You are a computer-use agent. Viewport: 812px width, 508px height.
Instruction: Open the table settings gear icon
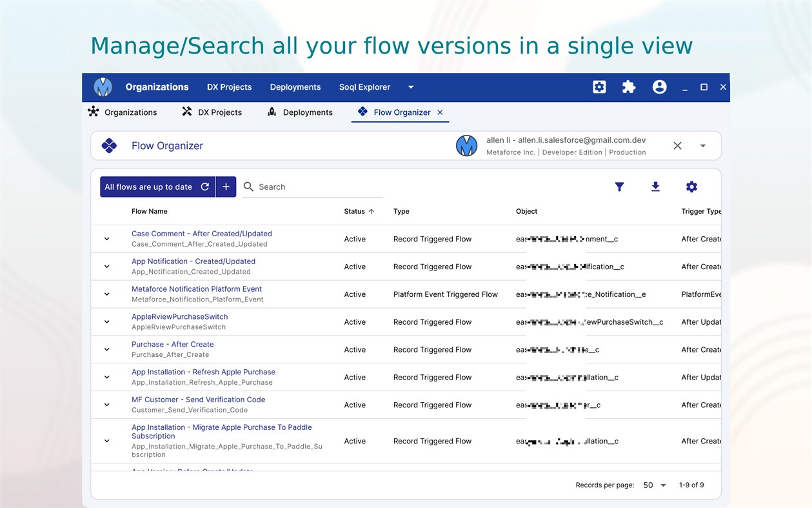click(x=691, y=187)
